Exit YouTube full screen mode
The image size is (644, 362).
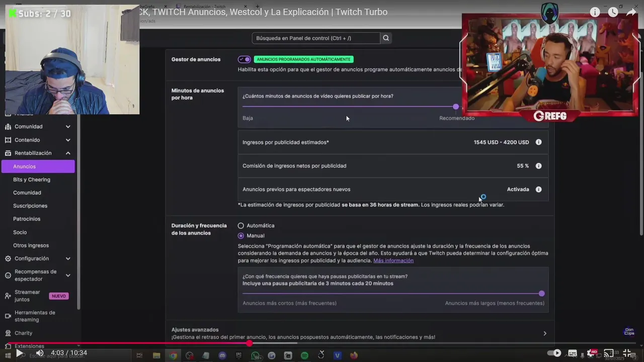(627, 353)
